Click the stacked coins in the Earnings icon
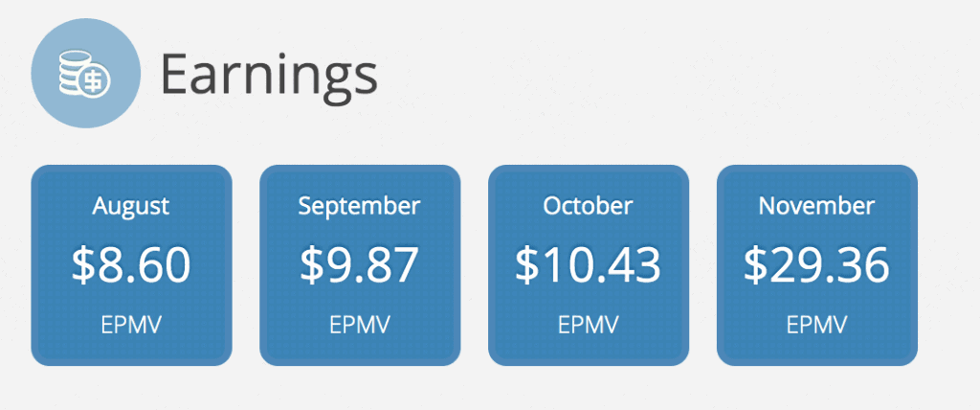The height and width of the screenshot is (410, 980). (x=72, y=74)
